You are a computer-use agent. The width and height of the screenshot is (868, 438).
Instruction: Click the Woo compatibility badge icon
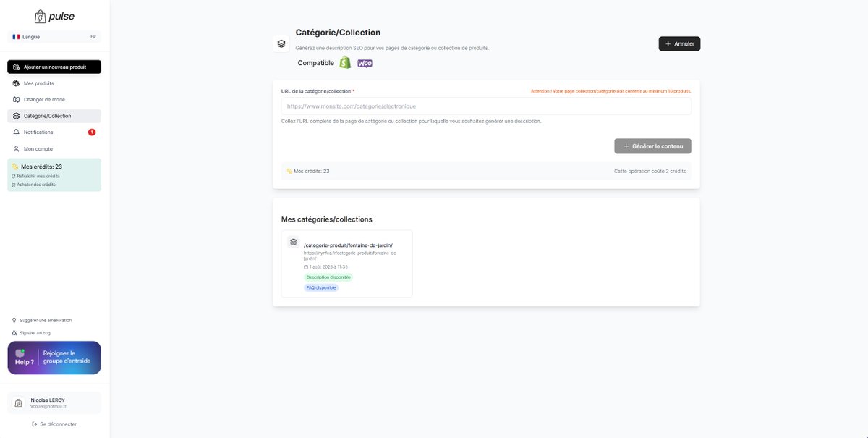click(365, 63)
